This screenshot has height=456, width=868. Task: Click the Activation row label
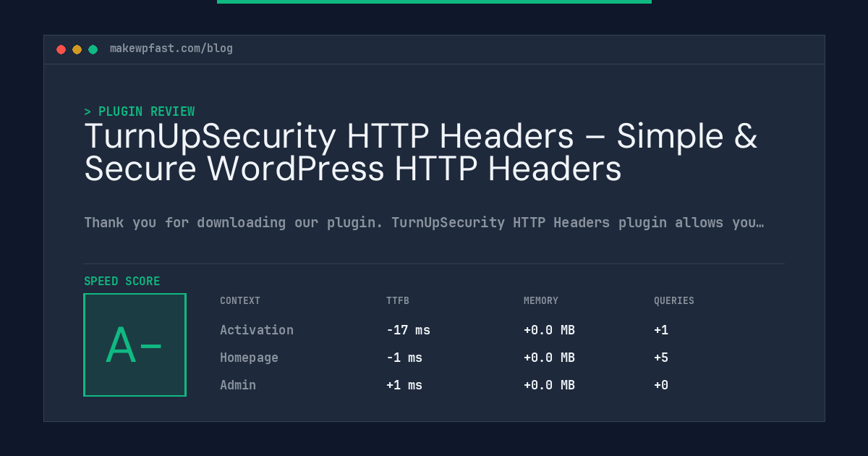pyautogui.click(x=257, y=330)
